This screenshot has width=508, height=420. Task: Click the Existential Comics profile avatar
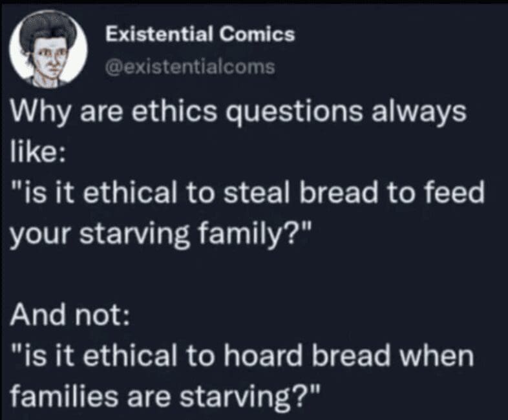tap(49, 50)
